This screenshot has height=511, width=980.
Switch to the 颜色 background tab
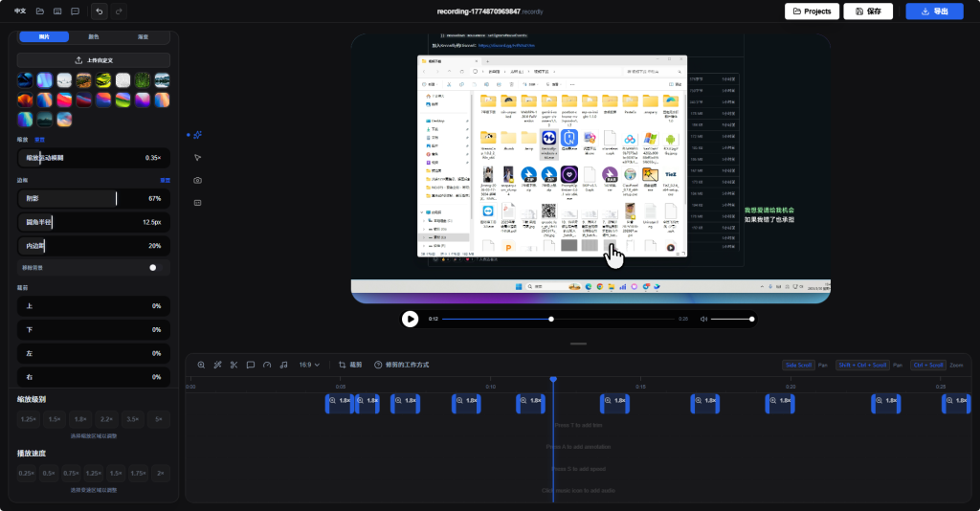click(x=94, y=36)
